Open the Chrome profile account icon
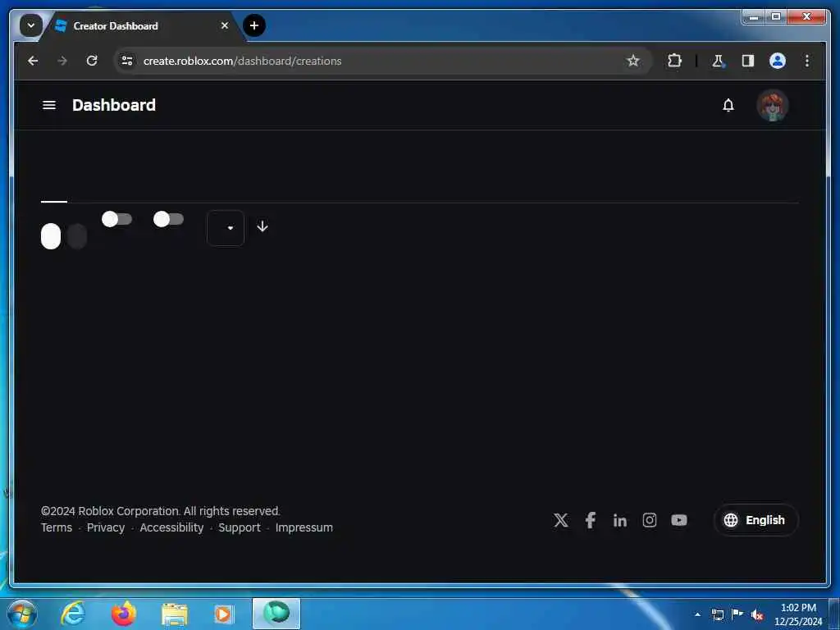Screen dimensions: 840x630 coord(778,61)
